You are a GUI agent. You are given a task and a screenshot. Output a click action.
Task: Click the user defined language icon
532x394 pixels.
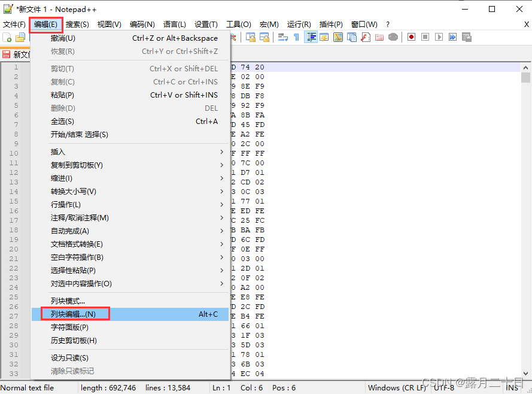tap(324, 37)
